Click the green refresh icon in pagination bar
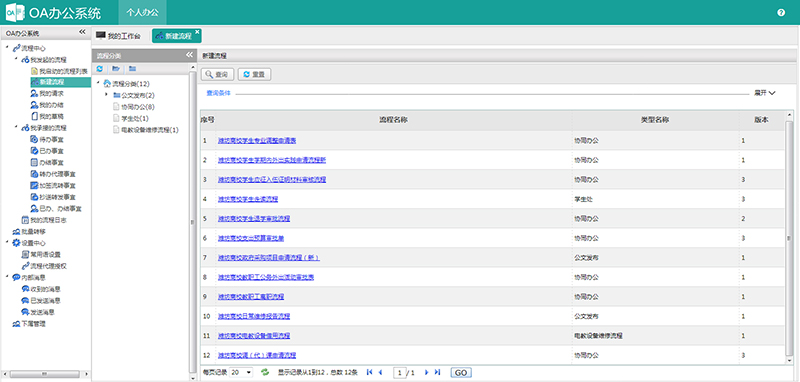The image size is (800, 382). coord(265,373)
